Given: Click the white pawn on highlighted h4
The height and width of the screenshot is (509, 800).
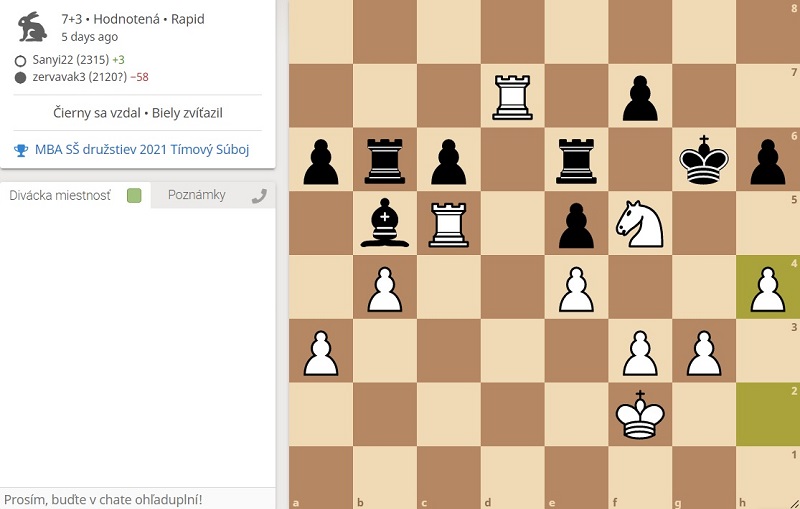Looking at the screenshot, I should click(x=768, y=287).
